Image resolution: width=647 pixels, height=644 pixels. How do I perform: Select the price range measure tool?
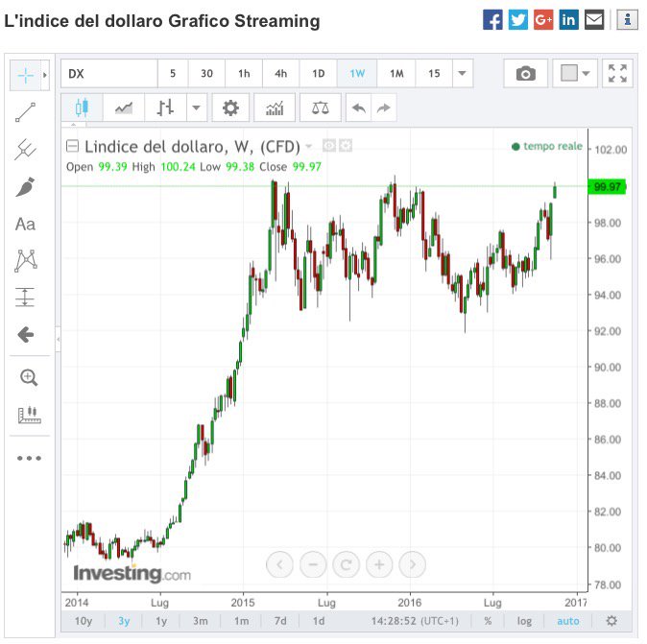pos(25,297)
